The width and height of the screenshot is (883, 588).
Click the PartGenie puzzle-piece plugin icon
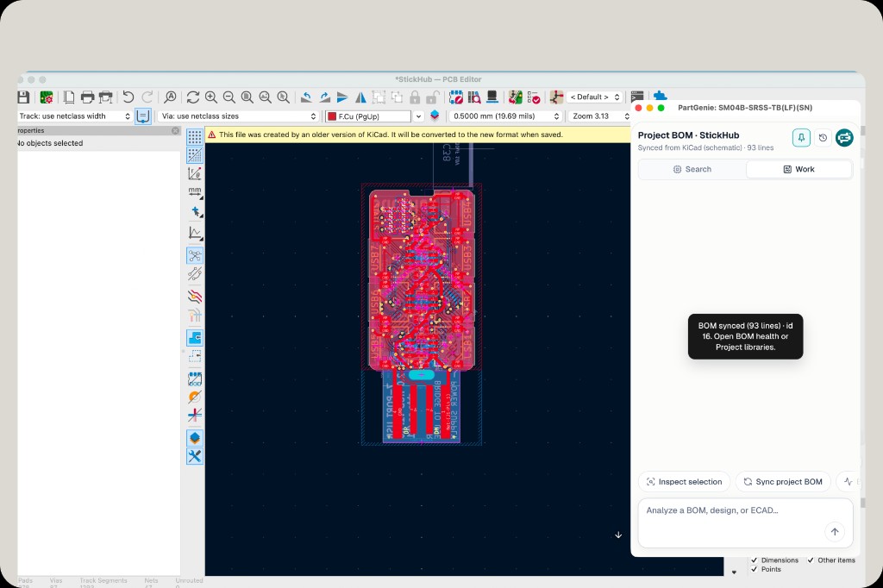660,96
